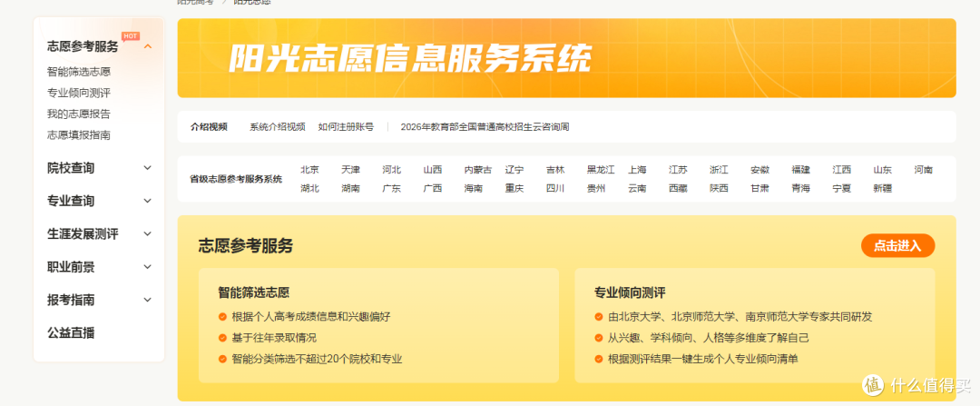Select 上海 province system link
The height and width of the screenshot is (406, 980).
638,170
